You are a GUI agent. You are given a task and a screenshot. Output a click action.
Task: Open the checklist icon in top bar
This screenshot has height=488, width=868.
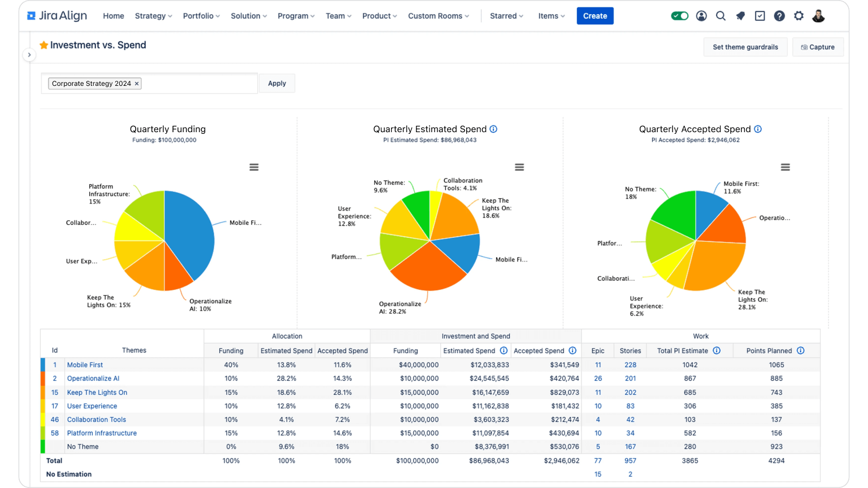coord(760,16)
